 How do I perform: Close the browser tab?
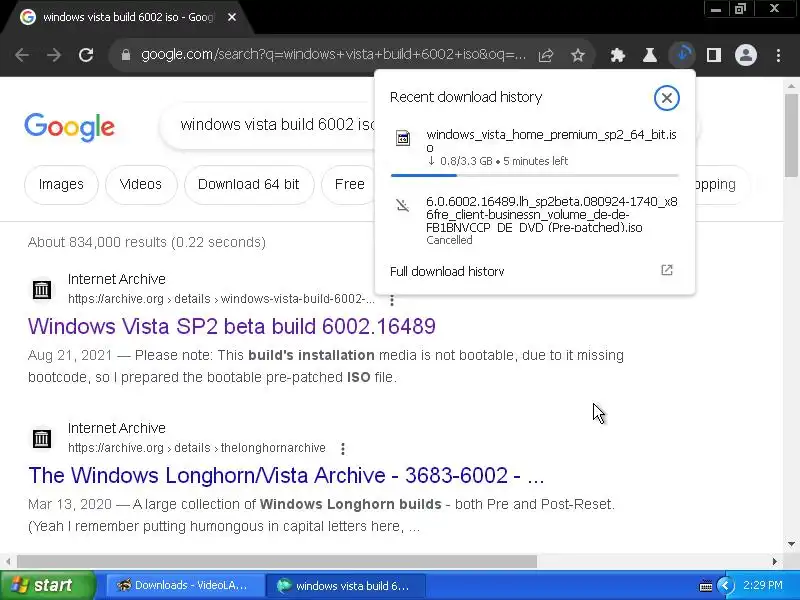click(232, 17)
